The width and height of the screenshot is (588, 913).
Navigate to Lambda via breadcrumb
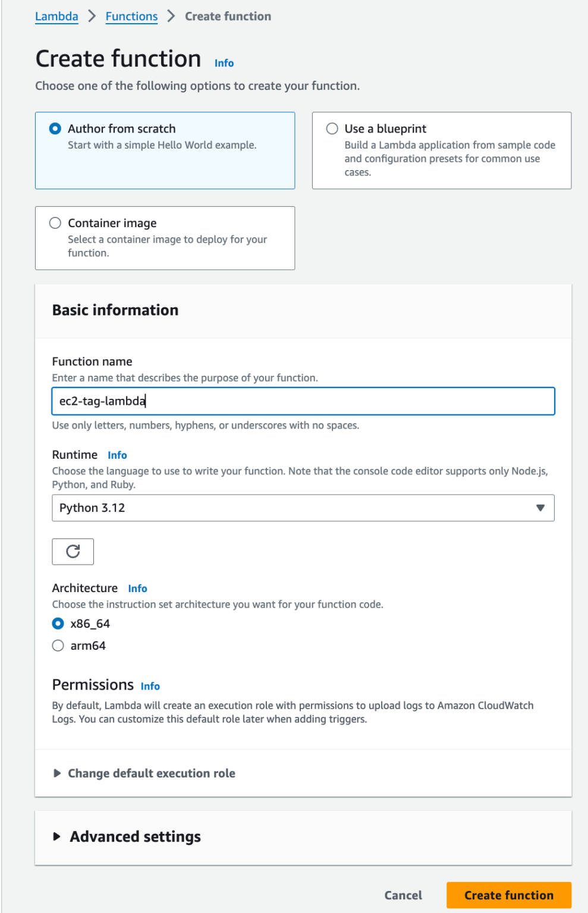click(x=56, y=16)
